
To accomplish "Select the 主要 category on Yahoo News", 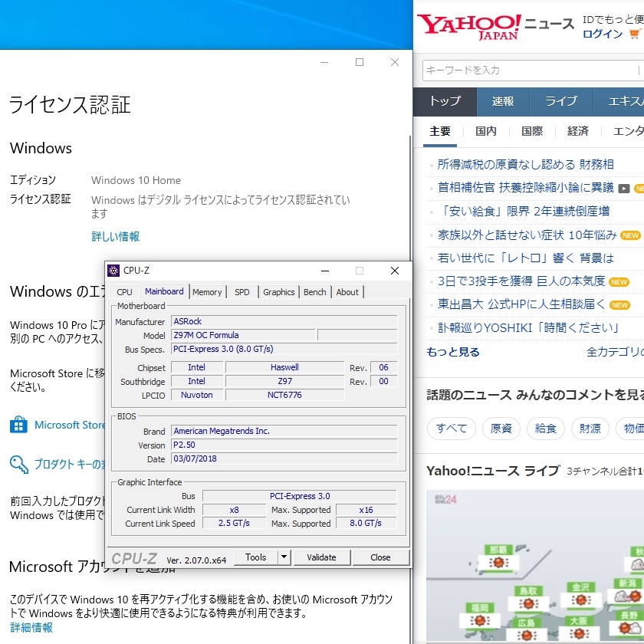I will tap(440, 131).
